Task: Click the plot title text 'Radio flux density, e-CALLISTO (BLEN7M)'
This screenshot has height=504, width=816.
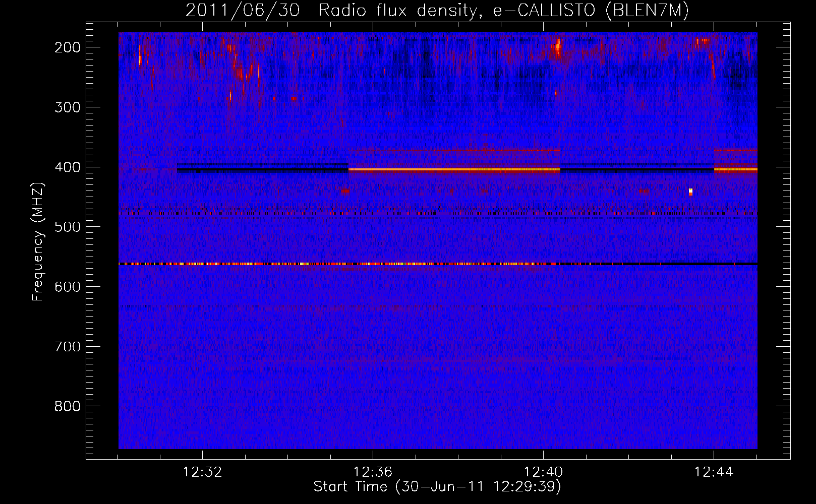Action: (503, 11)
